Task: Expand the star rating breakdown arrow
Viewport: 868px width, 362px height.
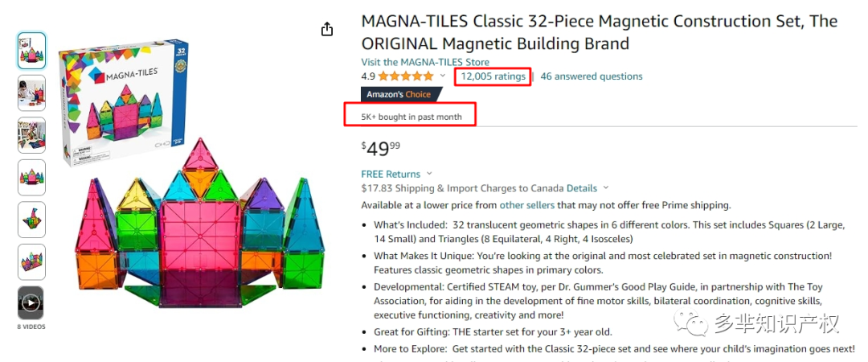Action: 442,76
